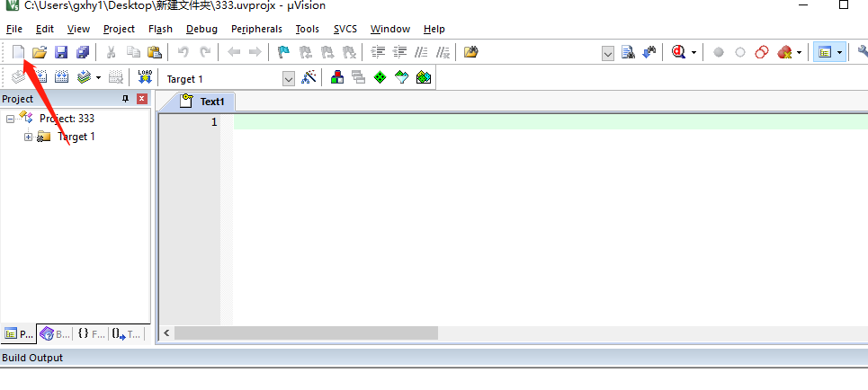
Task: Kill all breakpoints
Action: tap(783, 52)
